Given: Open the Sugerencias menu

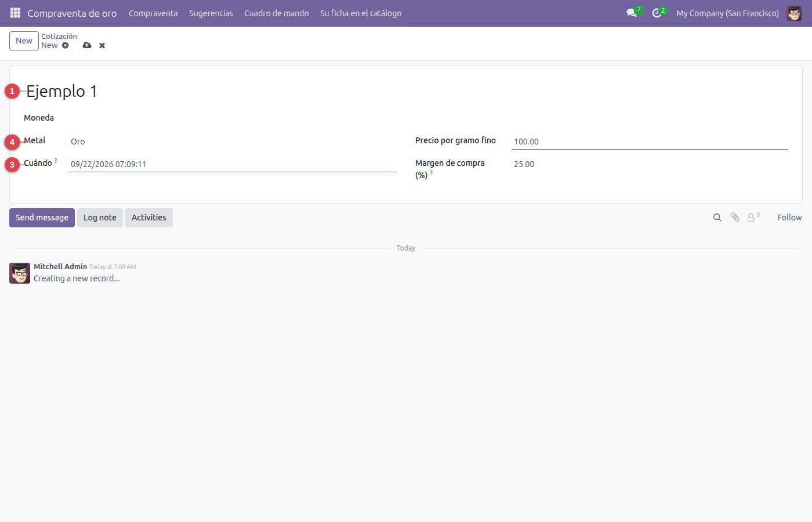Looking at the screenshot, I should [x=211, y=13].
